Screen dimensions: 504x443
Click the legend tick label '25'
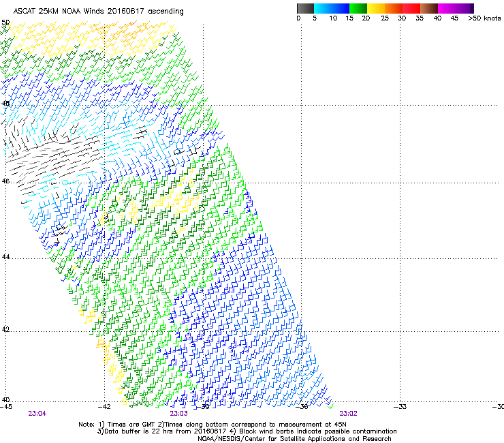385,18
